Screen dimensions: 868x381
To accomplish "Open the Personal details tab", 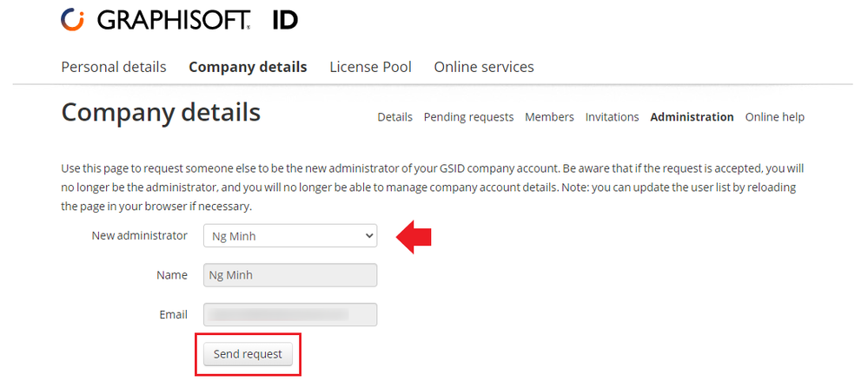I will 114,67.
